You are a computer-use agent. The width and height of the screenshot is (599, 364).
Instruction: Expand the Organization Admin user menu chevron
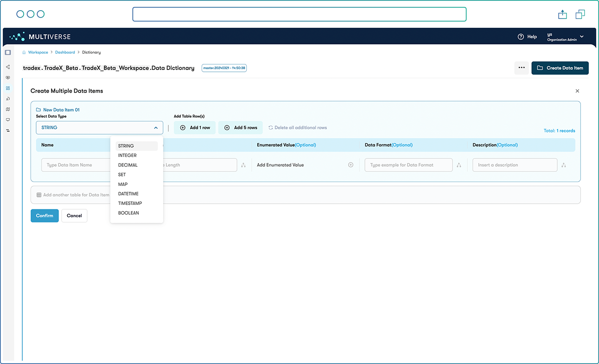pyautogui.click(x=582, y=37)
